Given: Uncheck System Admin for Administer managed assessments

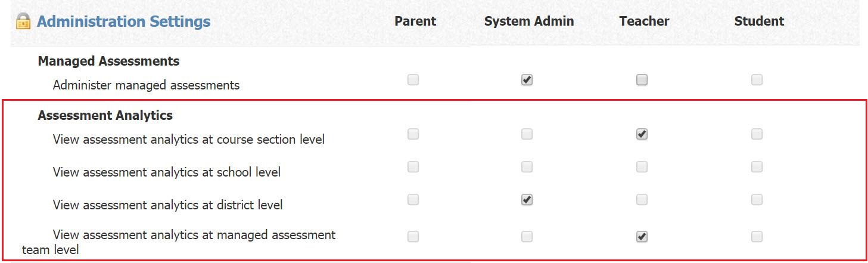Looking at the screenshot, I should (x=527, y=80).
